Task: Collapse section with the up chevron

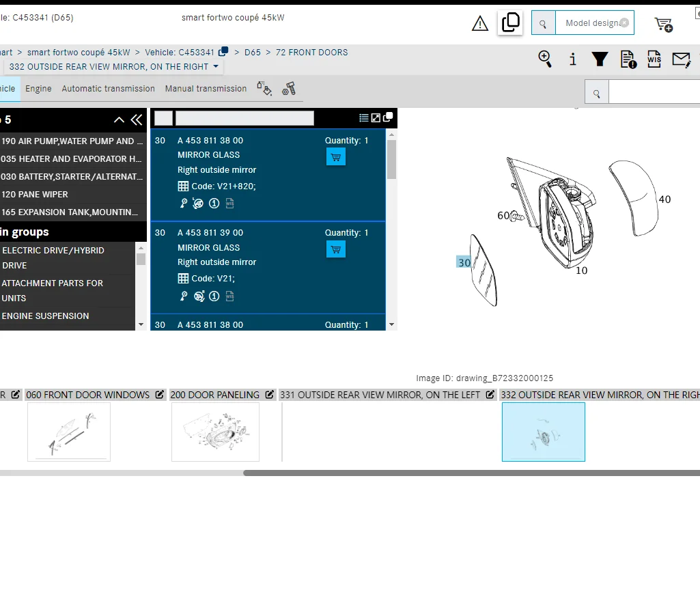Action: [120, 120]
